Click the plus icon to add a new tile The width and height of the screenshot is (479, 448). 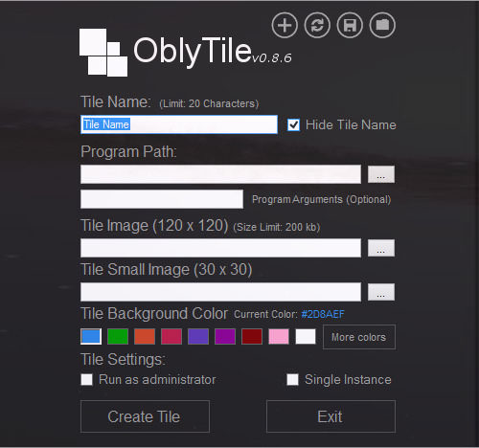[285, 25]
